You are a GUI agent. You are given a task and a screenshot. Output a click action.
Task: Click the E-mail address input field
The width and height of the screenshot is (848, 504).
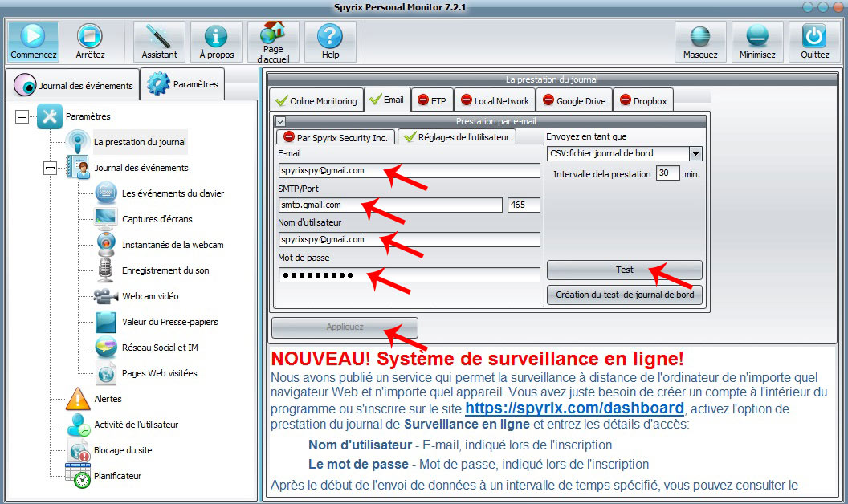click(x=410, y=171)
